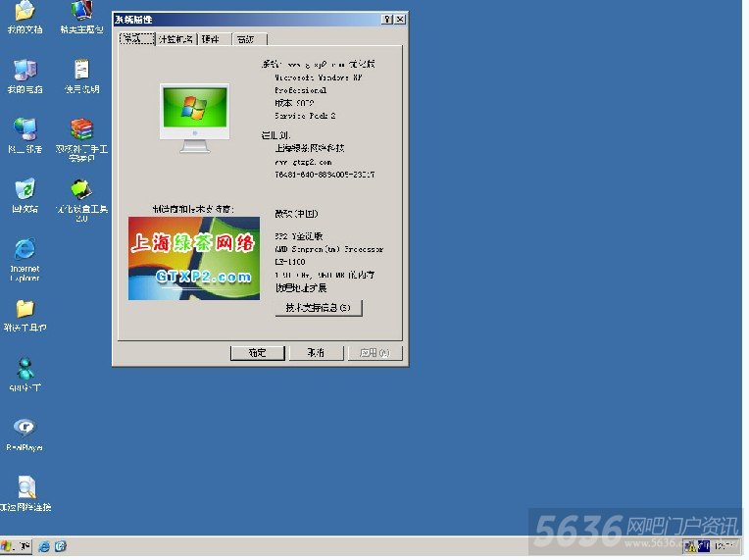749x560 pixels.
Task: Click the green monitor Windows logo image
Action: tap(194, 119)
